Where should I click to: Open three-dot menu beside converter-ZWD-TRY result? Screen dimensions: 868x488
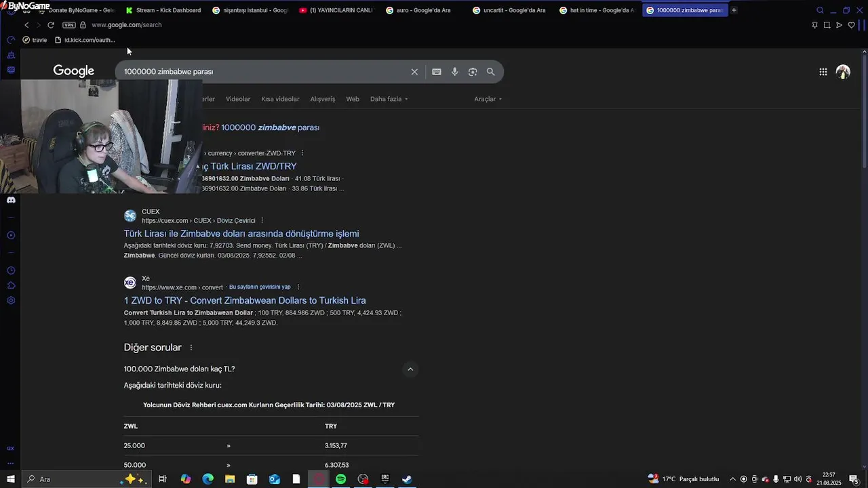pos(302,153)
